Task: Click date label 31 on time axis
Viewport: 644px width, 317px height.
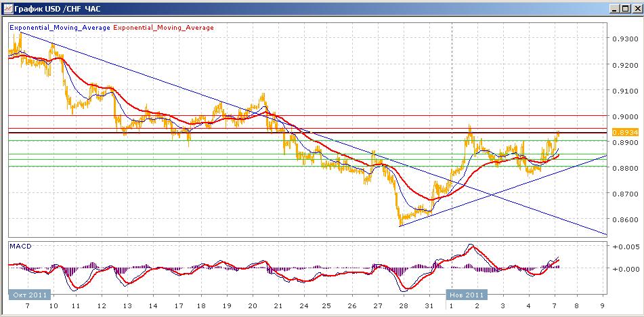Action: [x=429, y=306]
